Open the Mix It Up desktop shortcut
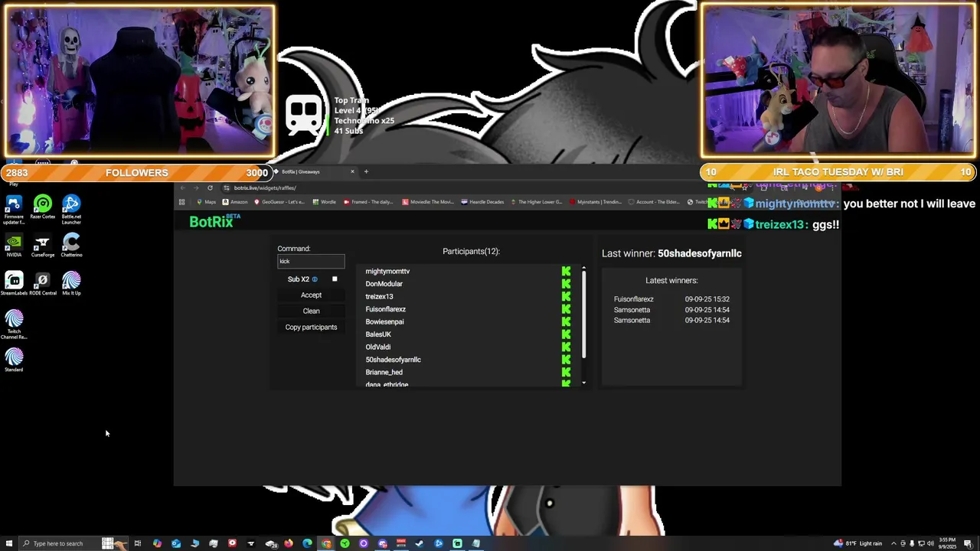 [71, 284]
